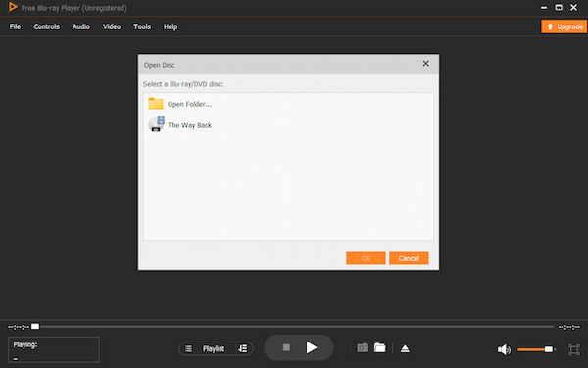This screenshot has width=588, height=368.
Task: Close the Open Disc dialog
Action: tap(425, 64)
